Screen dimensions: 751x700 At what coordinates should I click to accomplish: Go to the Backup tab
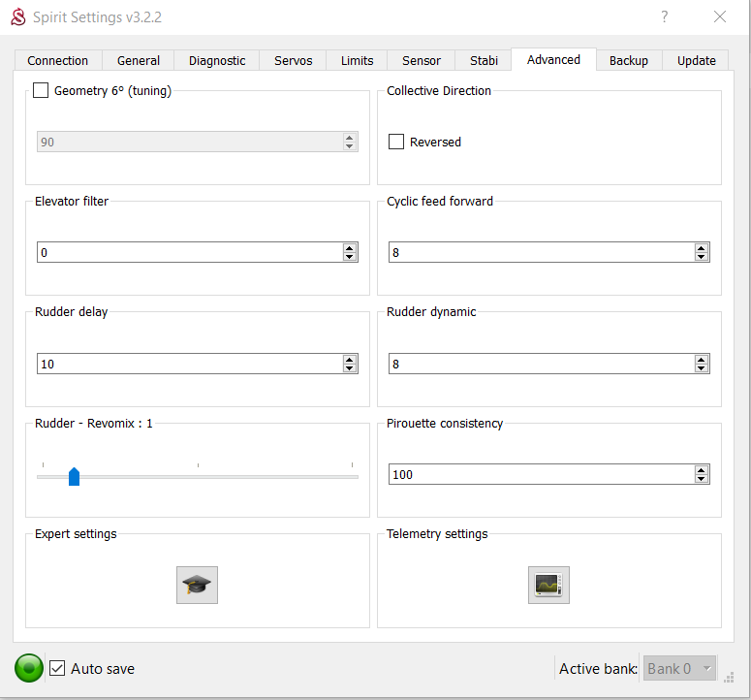(628, 60)
